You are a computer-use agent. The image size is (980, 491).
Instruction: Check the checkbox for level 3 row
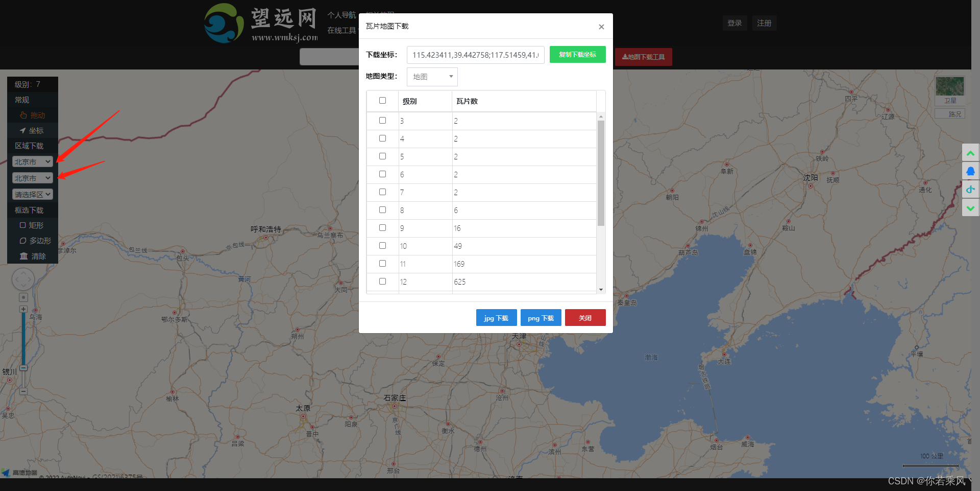click(382, 121)
